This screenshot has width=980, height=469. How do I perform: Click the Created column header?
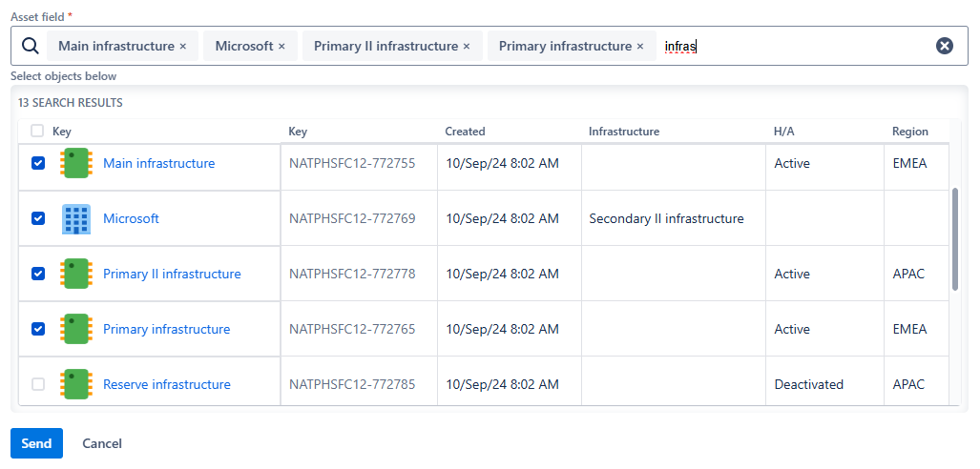tap(465, 132)
